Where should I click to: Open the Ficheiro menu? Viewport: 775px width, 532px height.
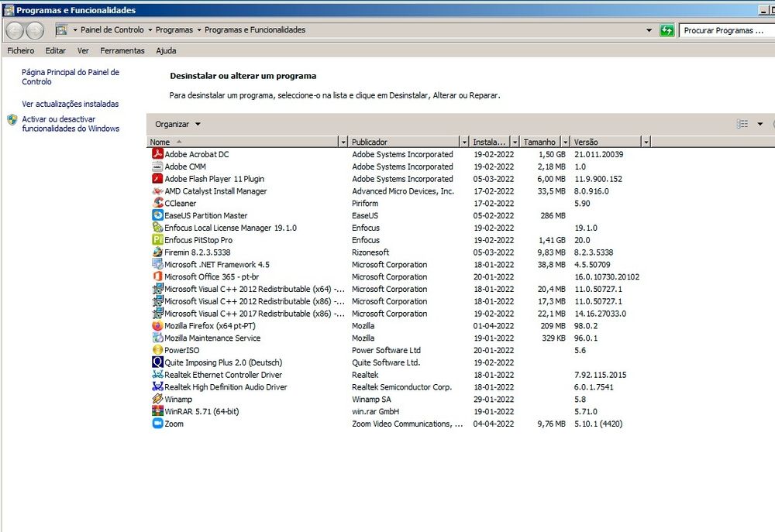point(21,50)
